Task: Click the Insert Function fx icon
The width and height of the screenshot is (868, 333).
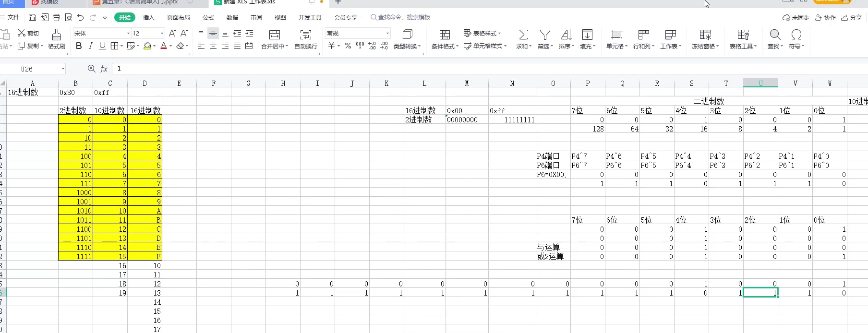Action: [104, 69]
